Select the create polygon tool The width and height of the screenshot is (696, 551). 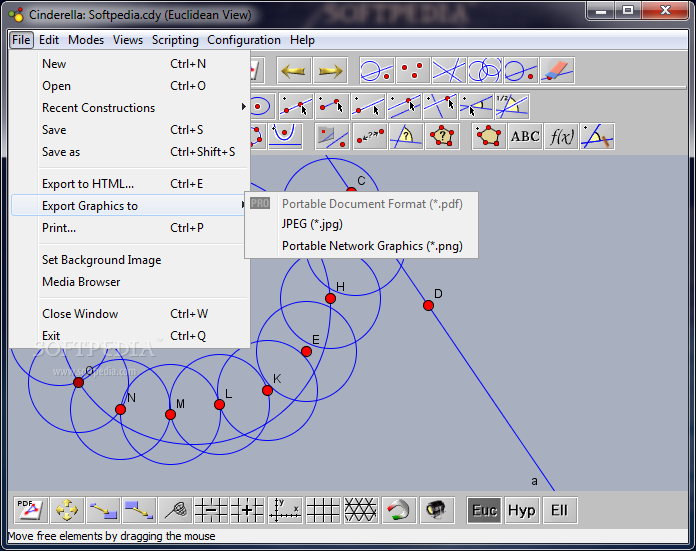tap(489, 136)
